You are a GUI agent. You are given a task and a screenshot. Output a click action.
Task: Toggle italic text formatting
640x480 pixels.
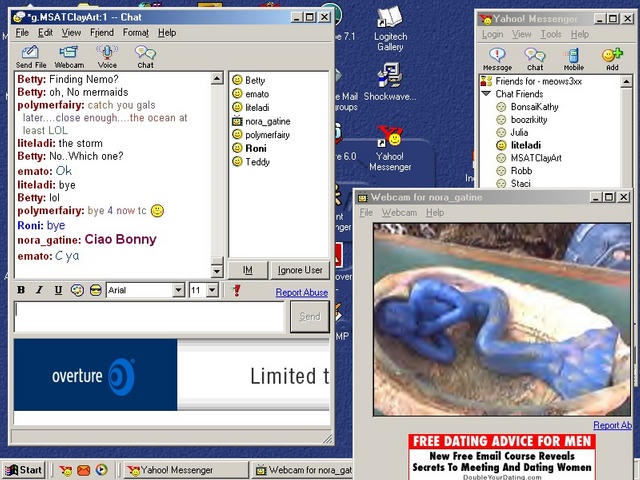click(x=39, y=290)
